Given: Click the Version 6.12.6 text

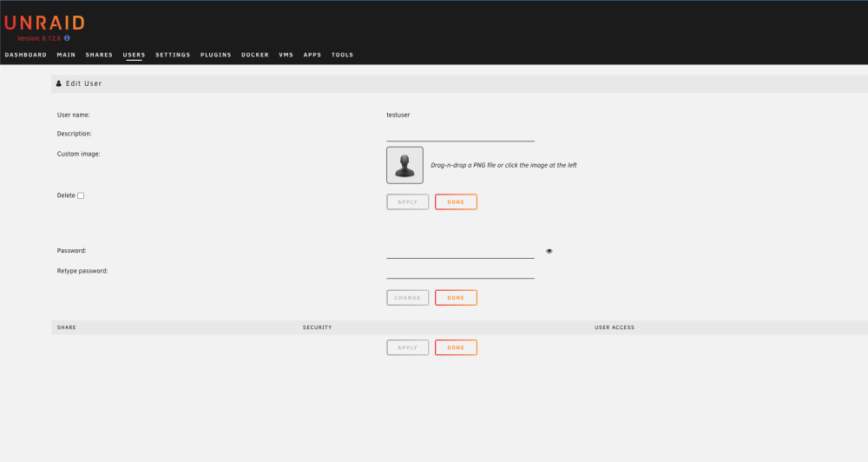Looking at the screenshot, I should tap(39, 38).
